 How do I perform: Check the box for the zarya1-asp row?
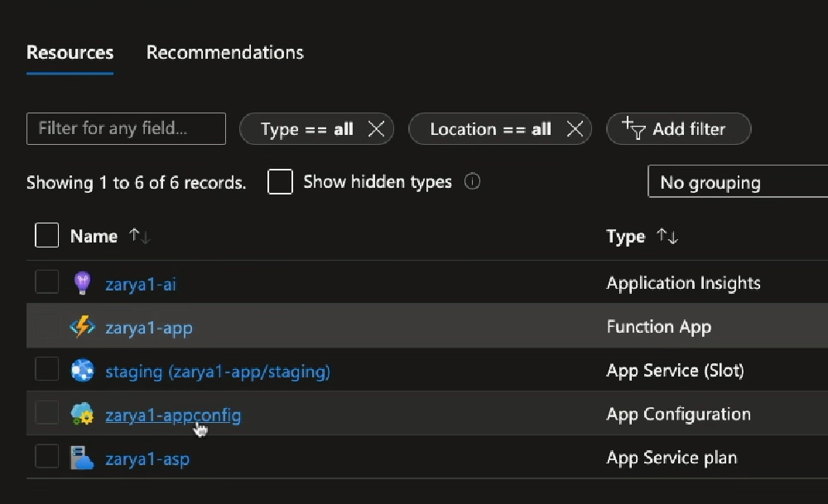[x=46, y=456]
